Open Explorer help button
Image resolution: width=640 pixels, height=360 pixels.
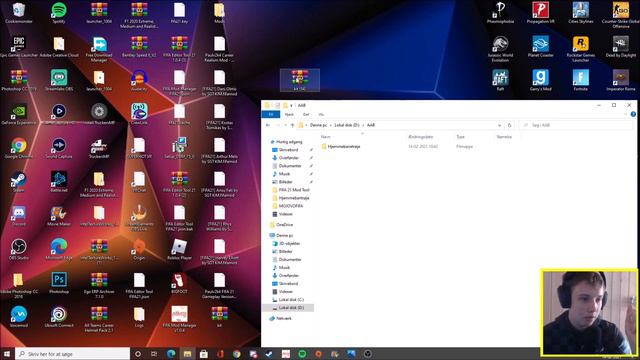coord(633,114)
